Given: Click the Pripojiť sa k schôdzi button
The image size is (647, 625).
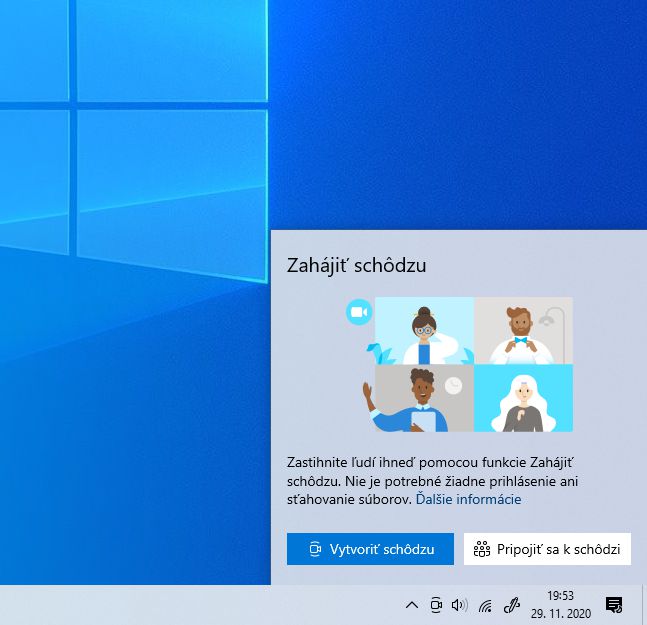Looking at the screenshot, I should click(x=547, y=549).
